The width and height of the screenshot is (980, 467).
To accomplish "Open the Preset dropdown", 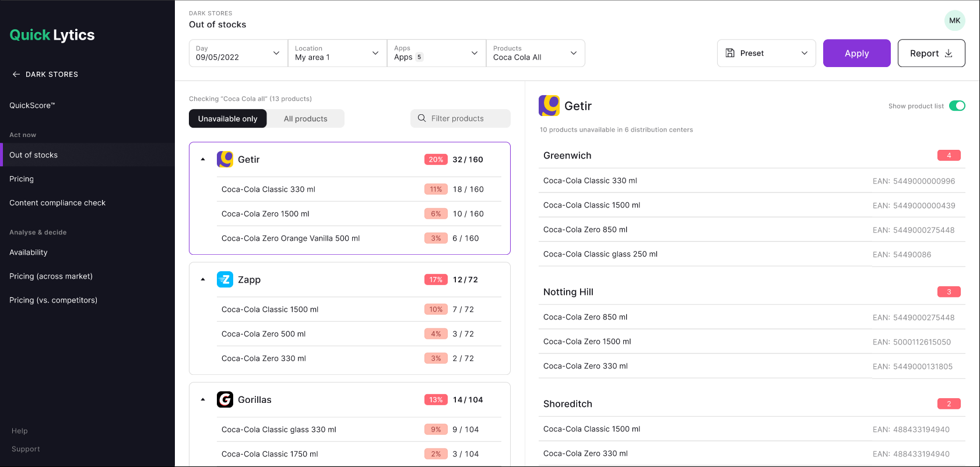I will click(766, 53).
